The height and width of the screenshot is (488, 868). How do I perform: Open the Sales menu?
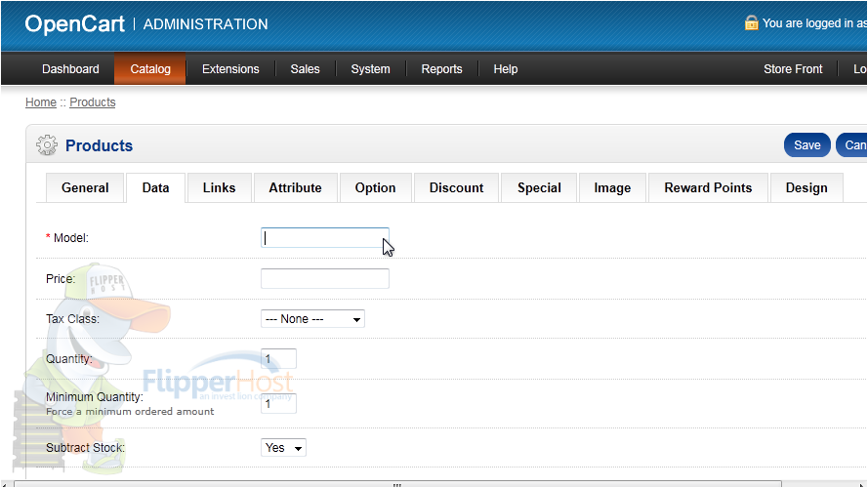point(305,69)
